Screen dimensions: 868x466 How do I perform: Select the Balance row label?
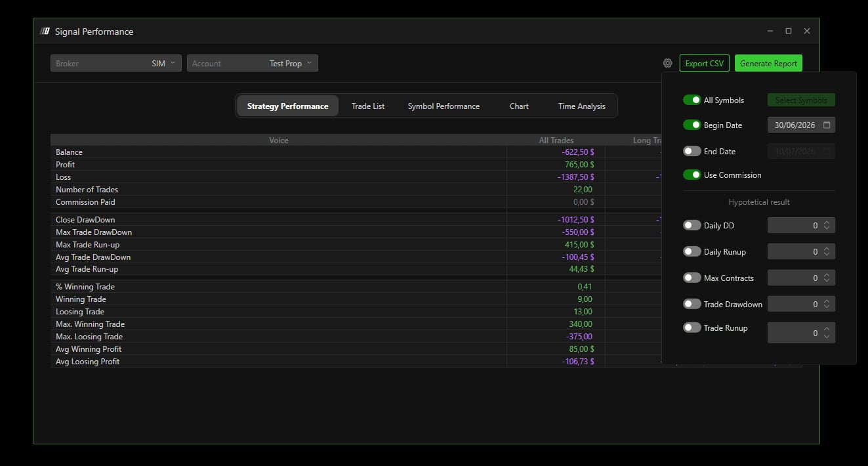click(69, 152)
